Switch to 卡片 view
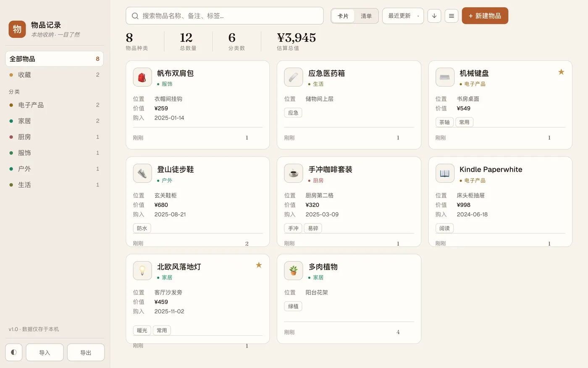The height and width of the screenshot is (368, 588). (343, 16)
